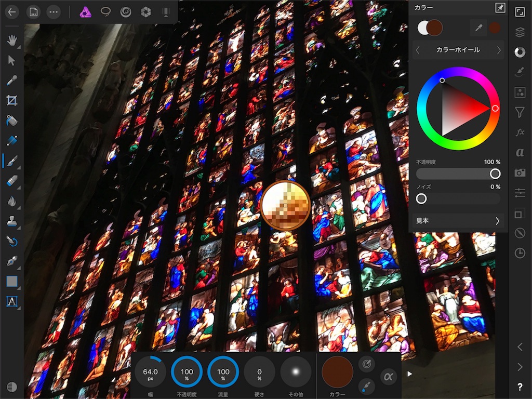532x399 pixels.
Task: Switch to the Photo persona
Action: tap(85, 12)
